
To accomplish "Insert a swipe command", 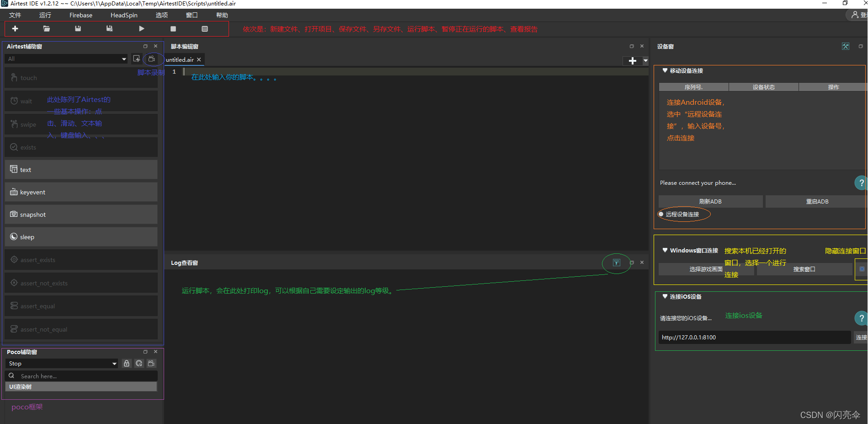I will tap(81, 124).
